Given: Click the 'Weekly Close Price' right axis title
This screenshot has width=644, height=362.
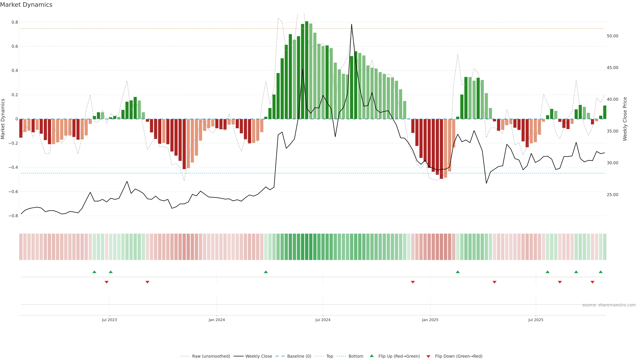Looking at the screenshot, I should pos(625,119).
